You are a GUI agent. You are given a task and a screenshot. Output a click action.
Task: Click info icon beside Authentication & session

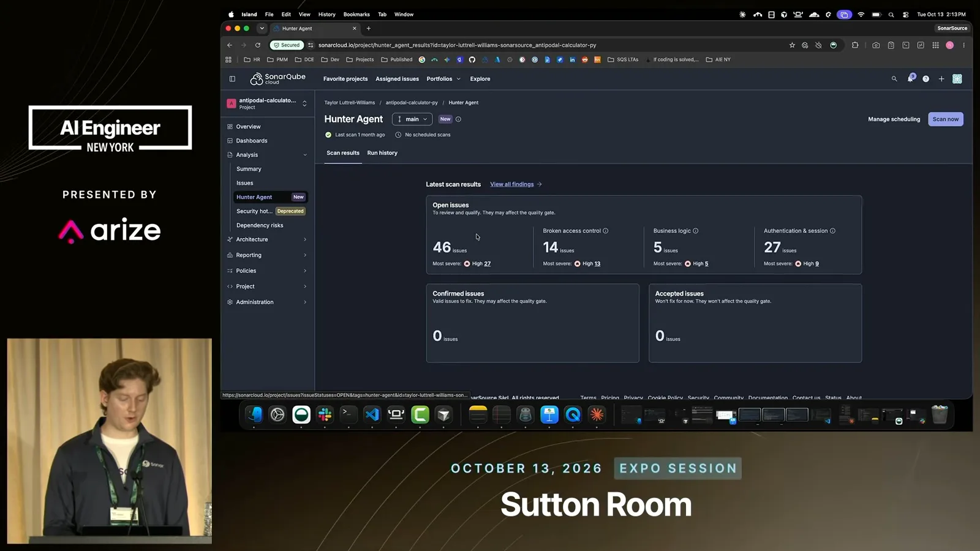[832, 231]
